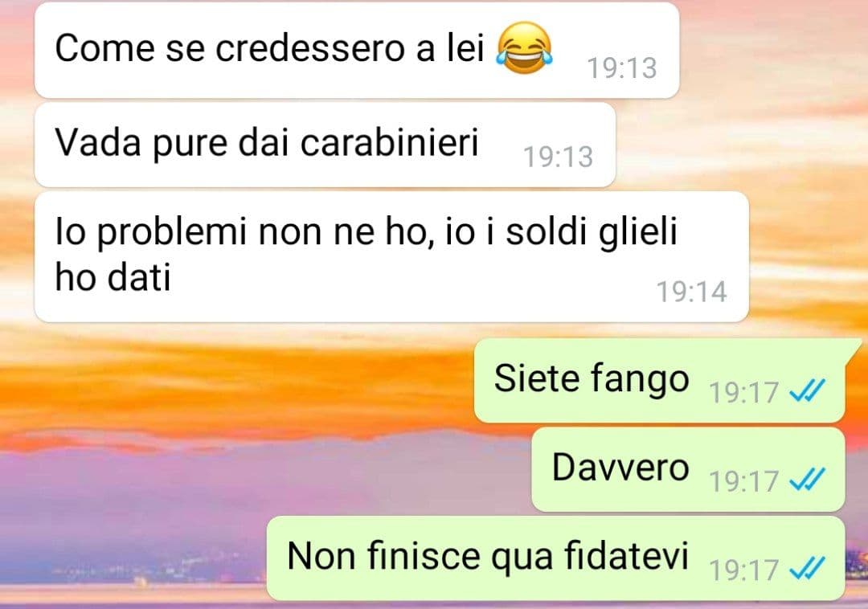Click read ticks on 'Non finisce qua fidatevi'
The image size is (868, 609).
[807, 568]
